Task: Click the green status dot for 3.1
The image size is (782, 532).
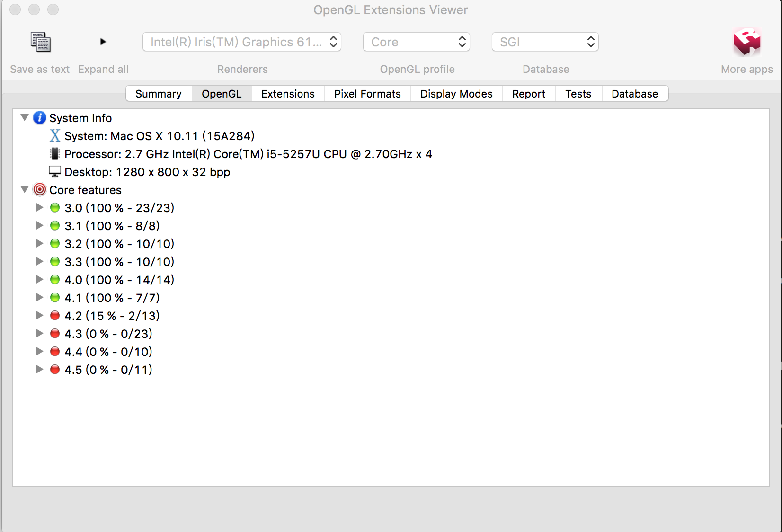Action: [55, 226]
